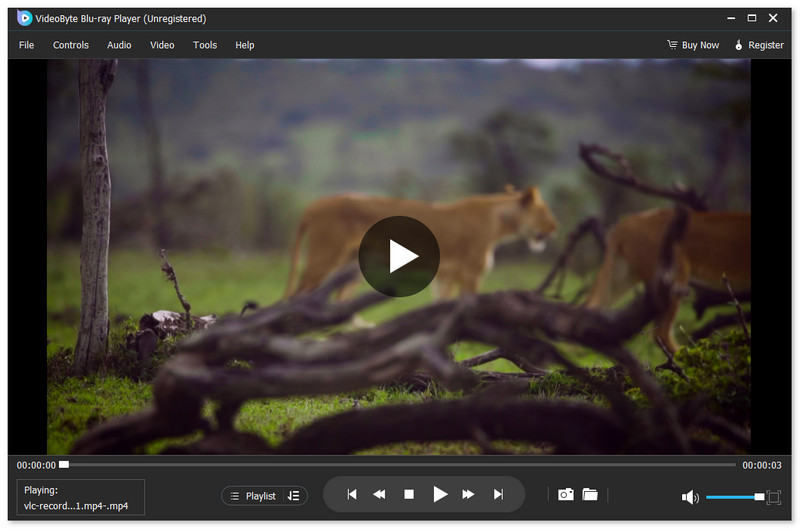This screenshot has width=800, height=529.
Task: Skip to the previous track
Action: (x=351, y=494)
